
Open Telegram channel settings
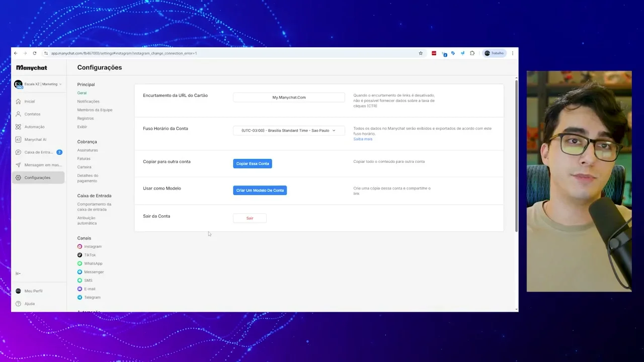[89, 298]
